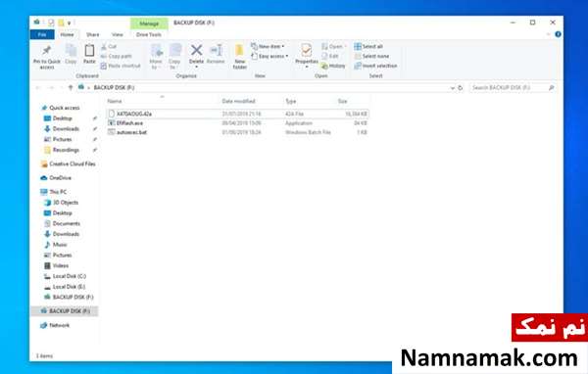Viewport: 588px width, 374px height.
Task: Open the File tab
Action: coord(42,34)
